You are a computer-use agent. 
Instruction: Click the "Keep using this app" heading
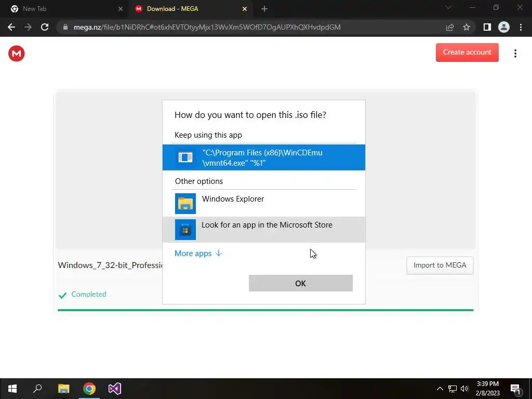click(x=208, y=135)
